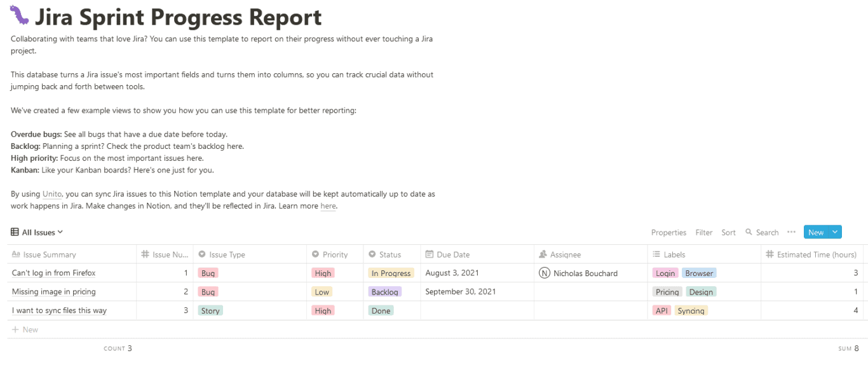Click the COUNT 3 summary
This screenshot has height=367, width=868.
coord(118,349)
